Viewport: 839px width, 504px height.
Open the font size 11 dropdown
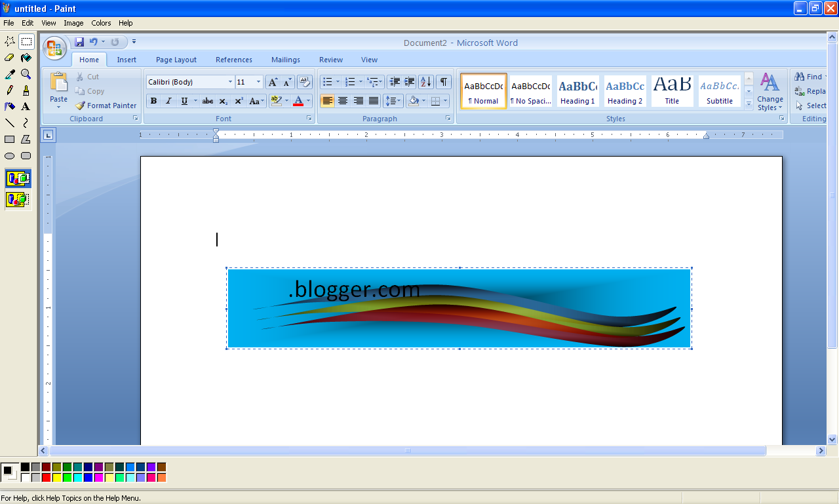[259, 82]
